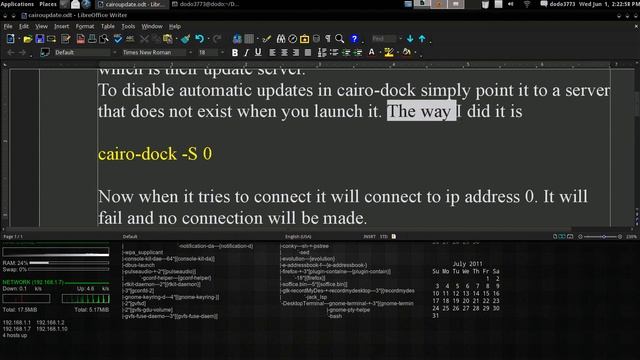The height and width of the screenshot is (360, 640).
Task: Open the Gallery icon
Action: [304, 39]
